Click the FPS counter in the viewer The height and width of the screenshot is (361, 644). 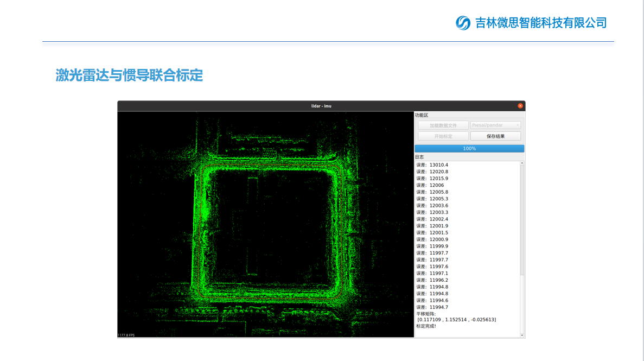coord(126,335)
